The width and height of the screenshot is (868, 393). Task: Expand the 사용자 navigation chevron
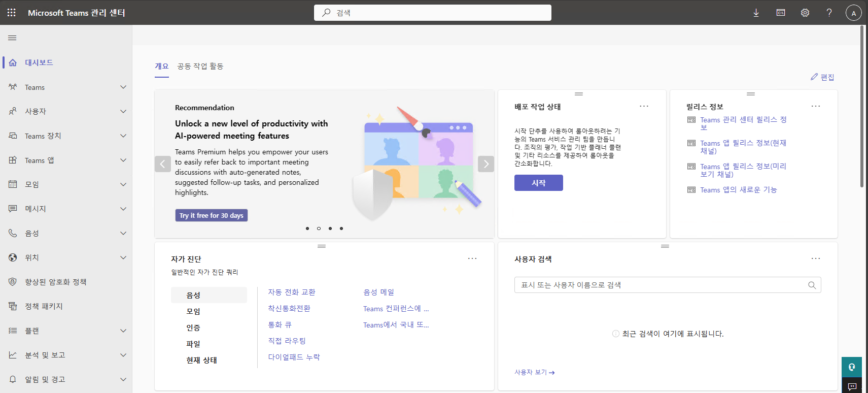[x=123, y=111]
